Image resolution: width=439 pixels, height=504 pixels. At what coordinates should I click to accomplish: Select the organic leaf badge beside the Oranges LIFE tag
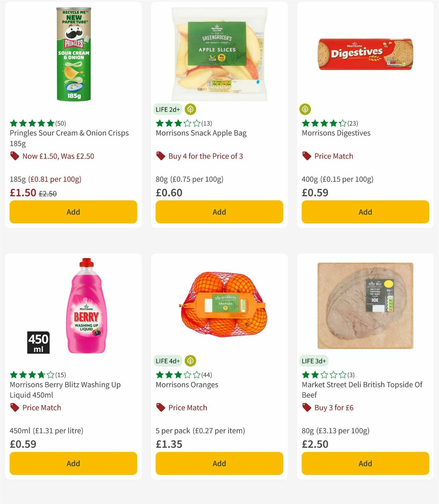click(190, 360)
